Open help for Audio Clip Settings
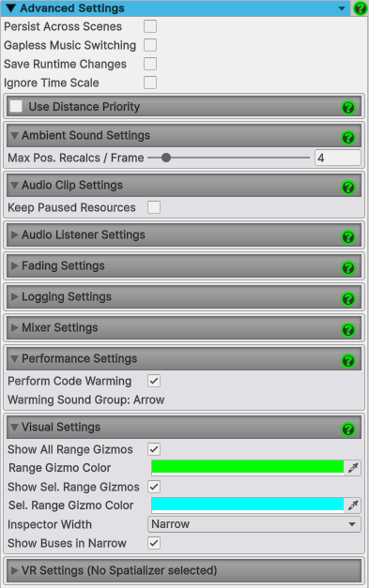 [348, 188]
